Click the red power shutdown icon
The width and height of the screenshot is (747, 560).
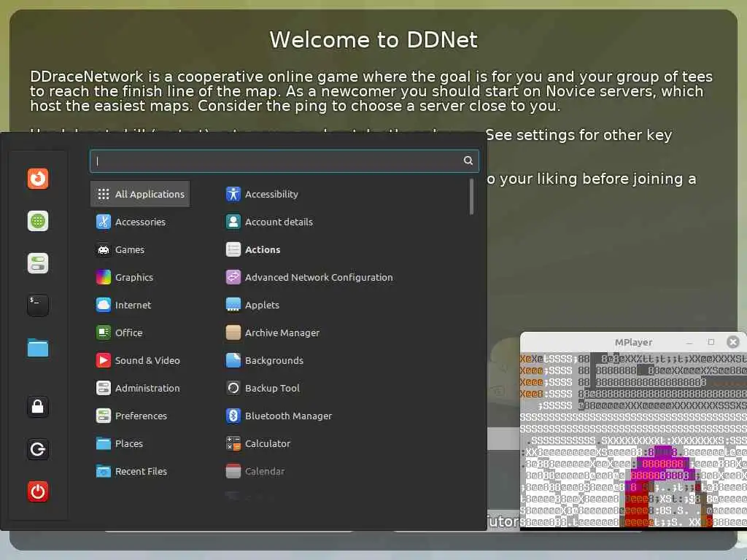coord(38,491)
